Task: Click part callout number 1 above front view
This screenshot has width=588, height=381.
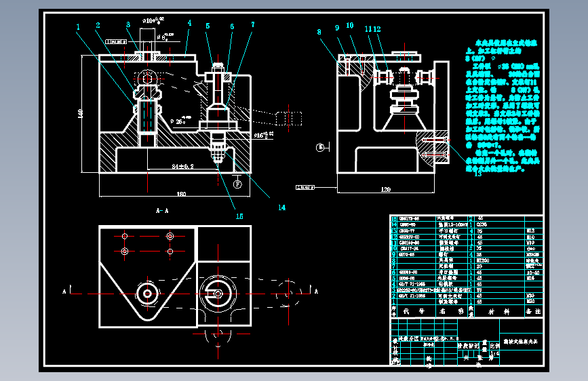Action: (78, 27)
